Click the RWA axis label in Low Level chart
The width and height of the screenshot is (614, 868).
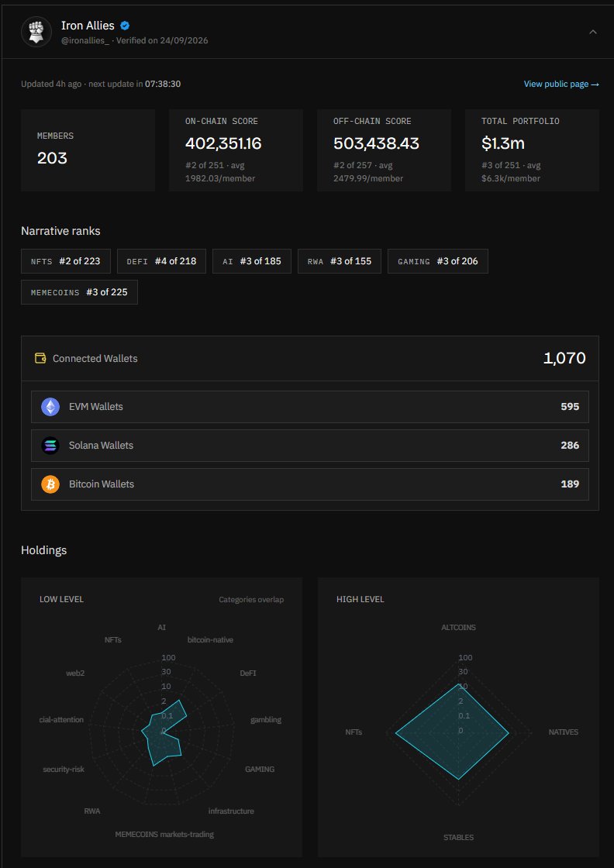(92, 811)
